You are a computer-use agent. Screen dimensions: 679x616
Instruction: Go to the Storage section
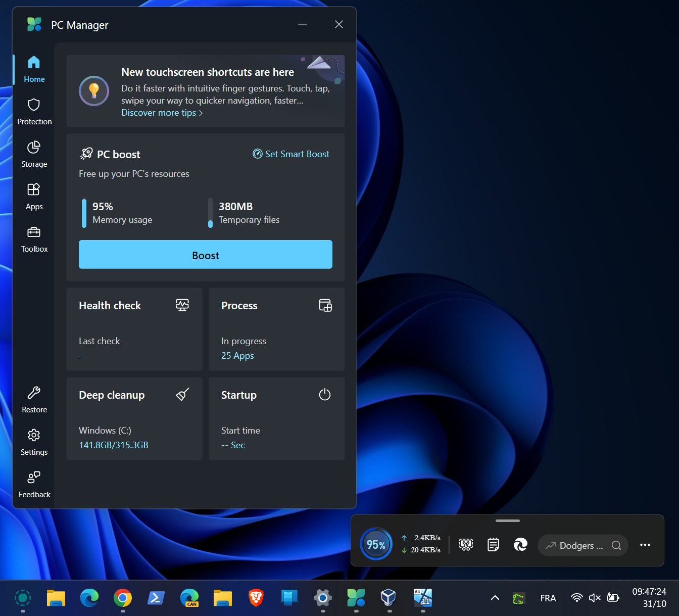tap(34, 154)
